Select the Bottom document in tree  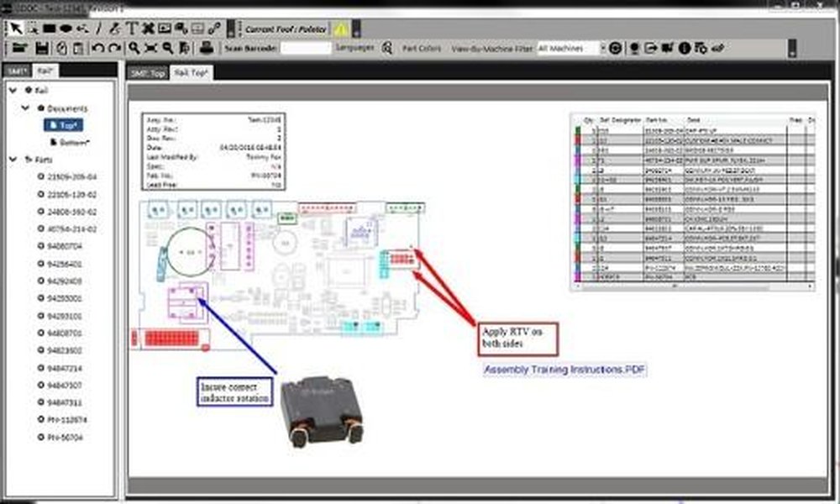pos(72,142)
